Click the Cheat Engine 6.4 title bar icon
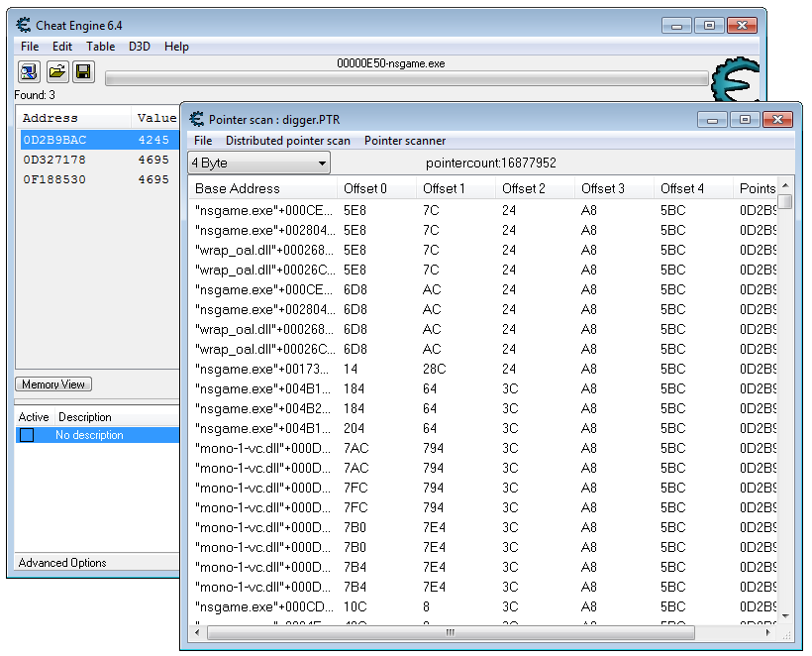The height and width of the screenshot is (656, 812). tap(24, 25)
